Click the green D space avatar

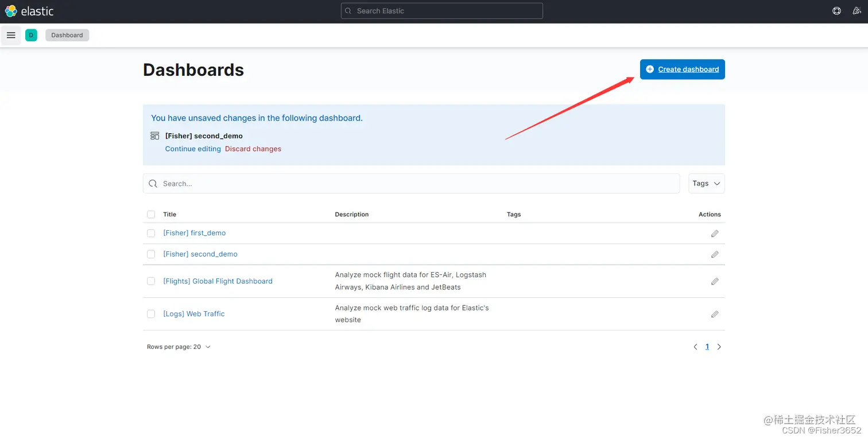[31, 35]
